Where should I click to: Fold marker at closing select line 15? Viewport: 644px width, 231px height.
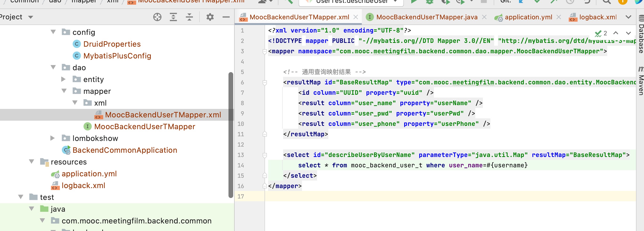[265, 176]
